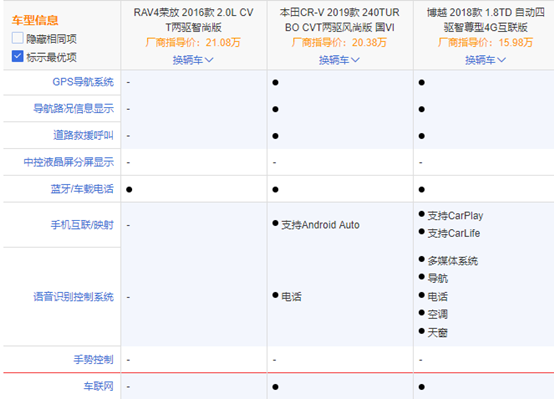554x399 pixels.
Task: Click the 车型信息 heading
Action: pos(35,20)
